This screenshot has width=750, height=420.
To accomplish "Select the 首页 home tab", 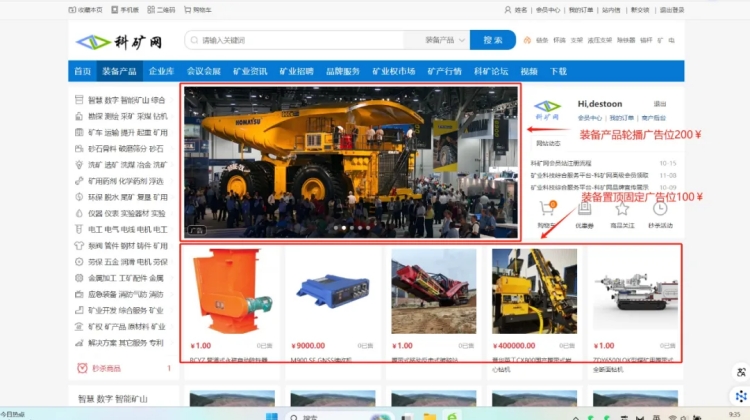I will [x=82, y=72].
